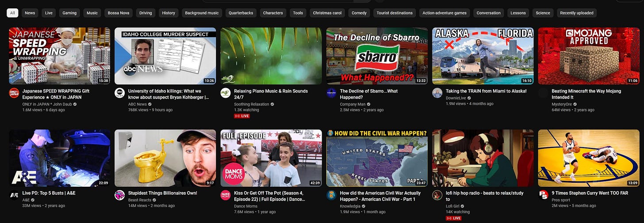This screenshot has width=644, height=223.
Task: Filter by Christmas carol
Action: 327,13
